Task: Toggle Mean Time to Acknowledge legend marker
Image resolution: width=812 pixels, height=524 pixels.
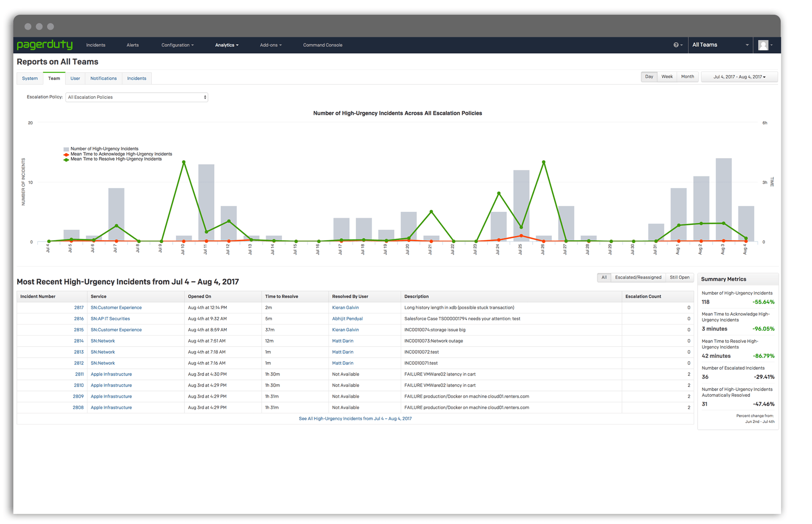Action: pyautogui.click(x=66, y=155)
